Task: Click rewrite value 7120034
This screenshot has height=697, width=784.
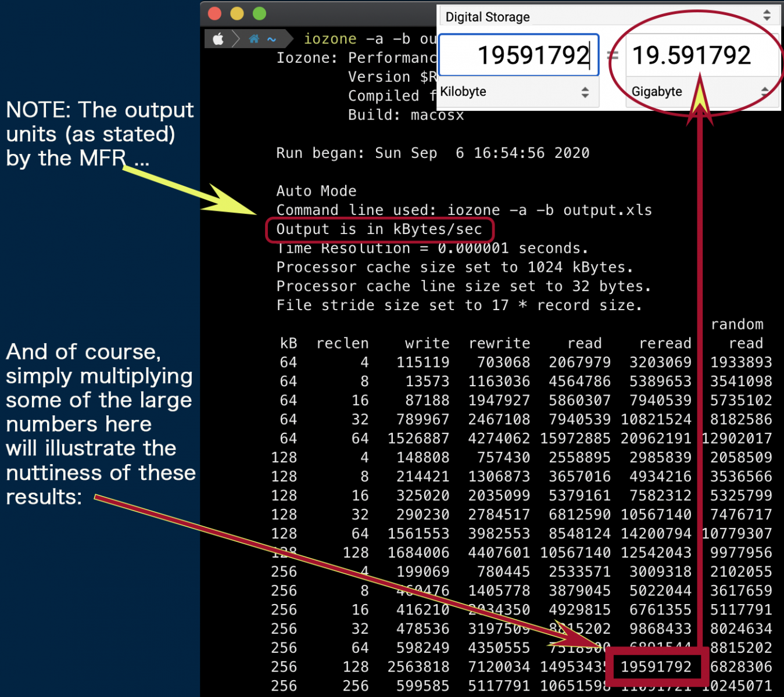Action: click(500, 667)
